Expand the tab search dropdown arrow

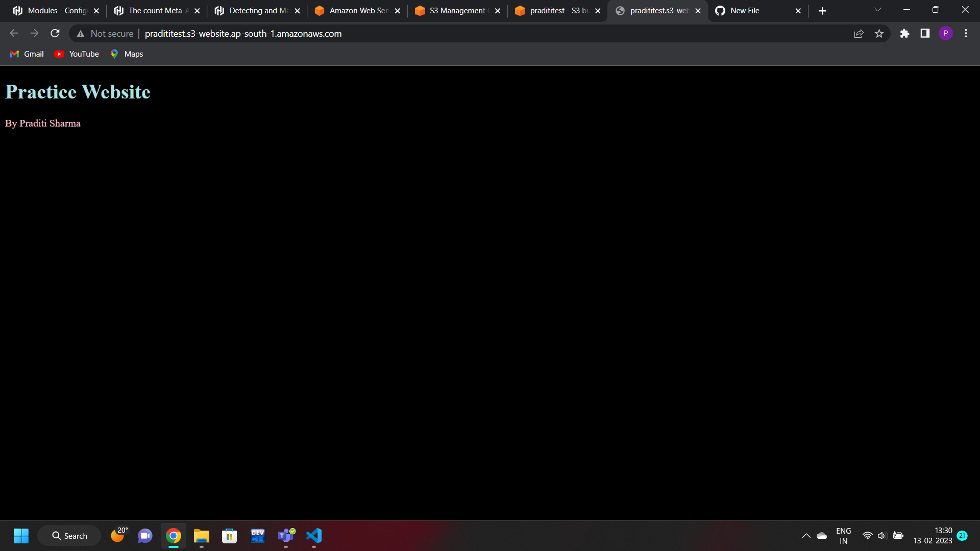pyautogui.click(x=877, y=10)
